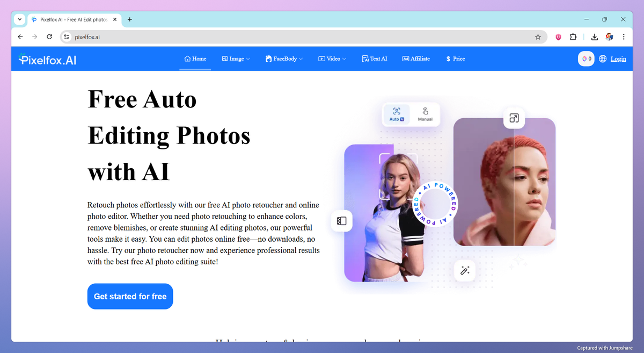Click the expand arrow icon above portrait
This screenshot has height=353, width=644.
pos(514,118)
